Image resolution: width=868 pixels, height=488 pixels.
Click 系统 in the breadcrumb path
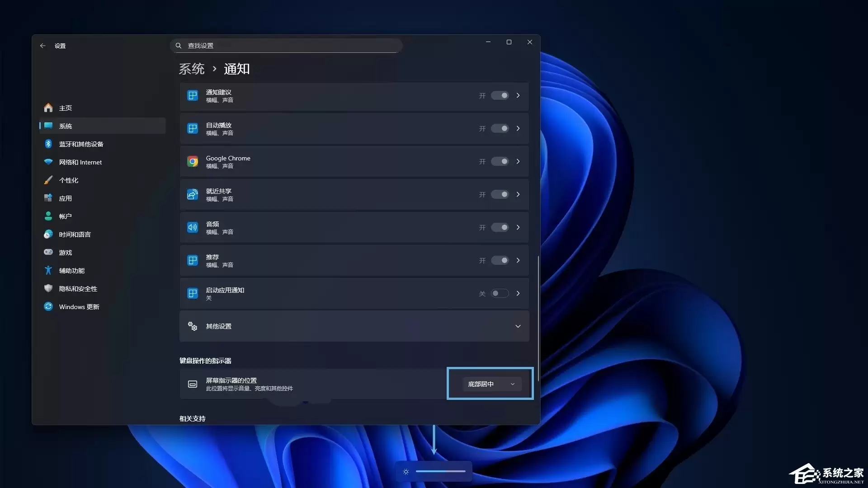(192, 69)
